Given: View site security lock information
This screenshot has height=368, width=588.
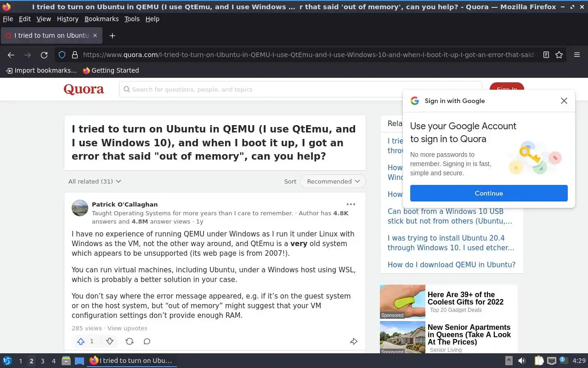Looking at the screenshot, I should click(75, 55).
